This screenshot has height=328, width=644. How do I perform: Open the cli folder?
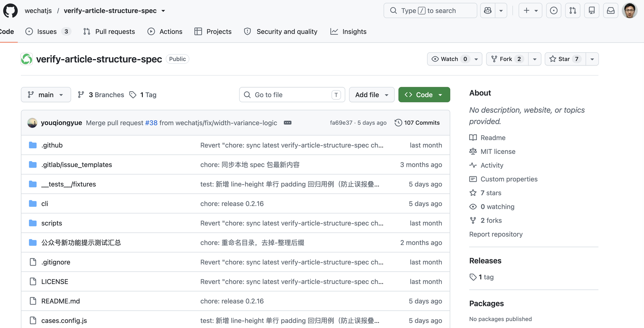[45, 204]
